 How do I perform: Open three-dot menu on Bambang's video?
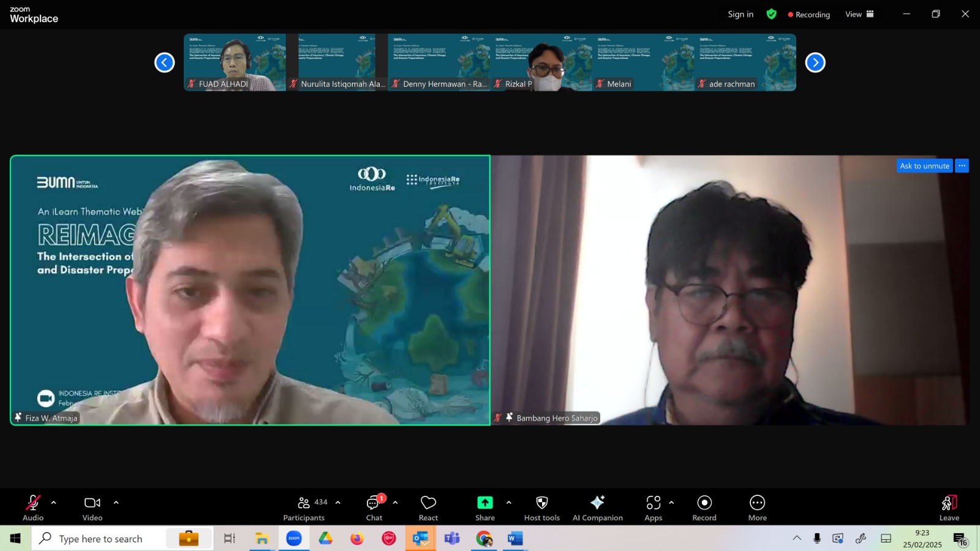pos(962,166)
